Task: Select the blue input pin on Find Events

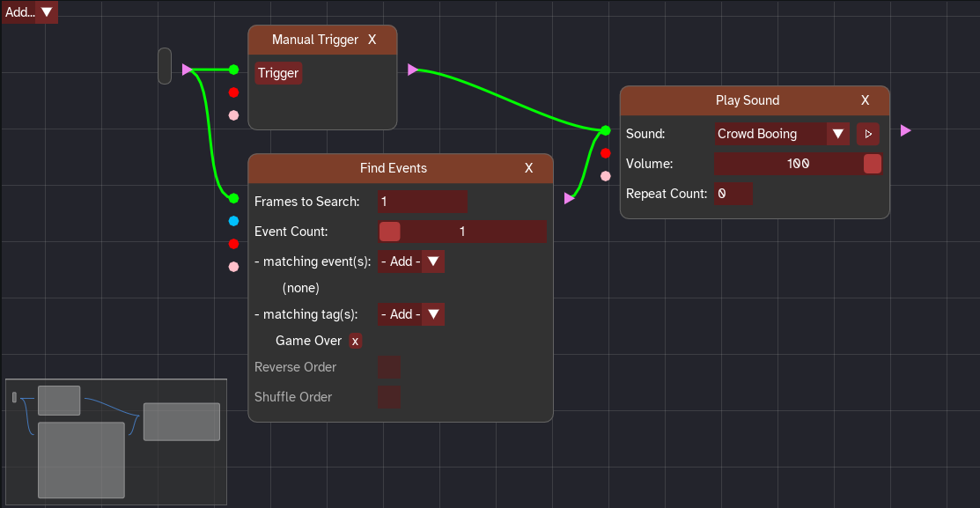Action: point(233,221)
